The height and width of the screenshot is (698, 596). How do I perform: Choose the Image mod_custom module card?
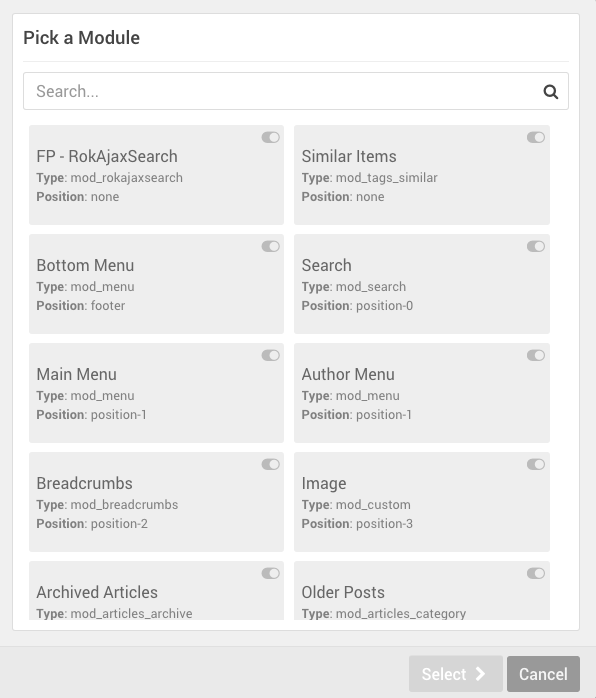422,502
